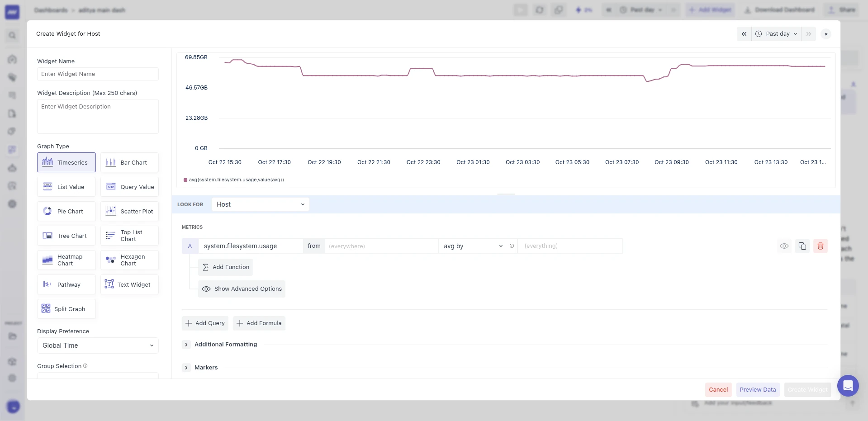Click the Add Formula button

point(259,323)
